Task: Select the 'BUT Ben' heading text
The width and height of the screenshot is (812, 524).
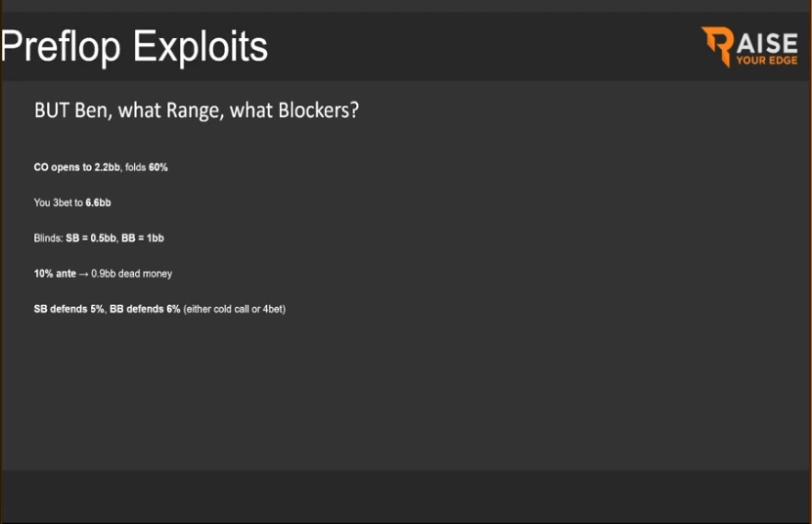Action: [x=71, y=110]
